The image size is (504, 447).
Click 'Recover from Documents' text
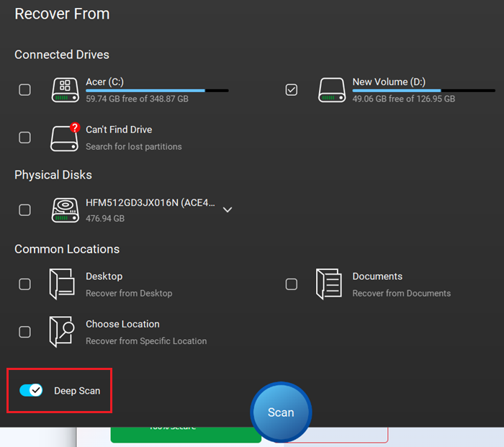(402, 294)
